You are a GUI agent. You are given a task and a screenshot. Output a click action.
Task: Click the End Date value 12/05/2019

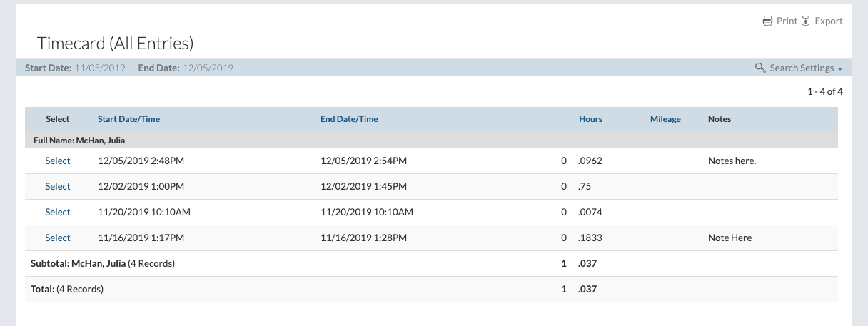(208, 68)
